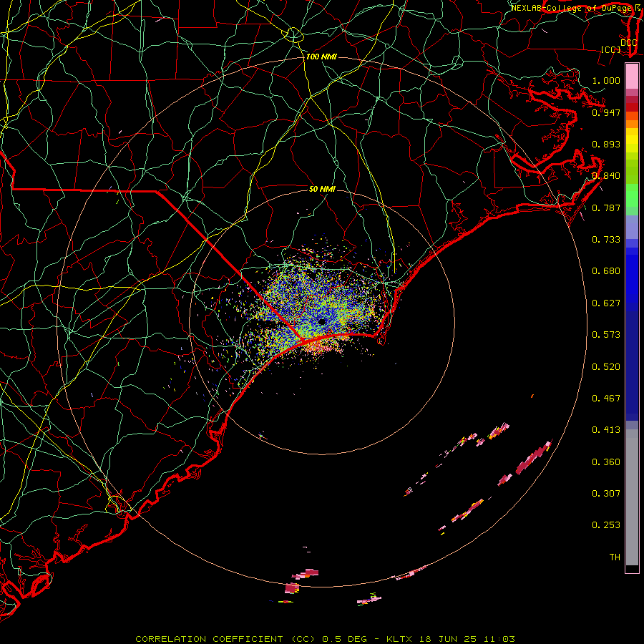Click the DCC product label
644x644 pixels.
click(x=629, y=42)
